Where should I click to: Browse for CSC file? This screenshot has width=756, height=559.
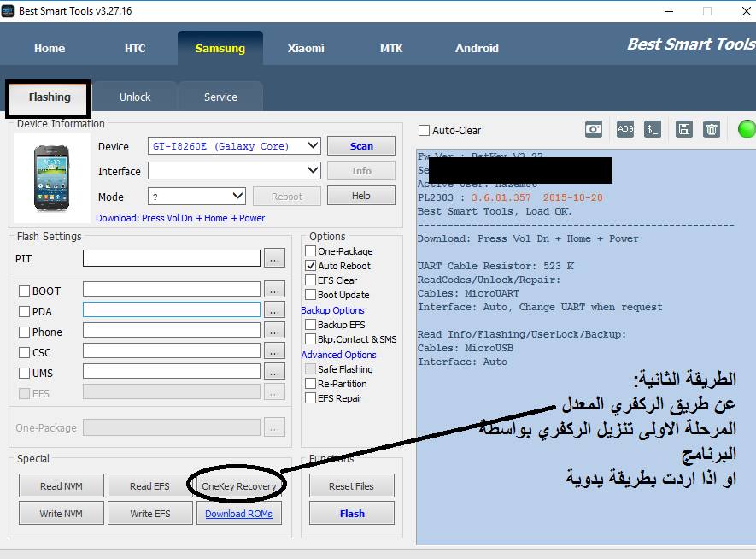coord(274,351)
